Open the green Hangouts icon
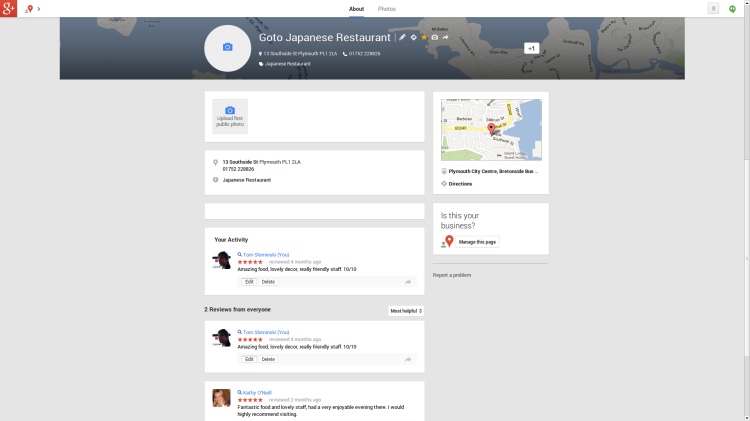 (732, 9)
